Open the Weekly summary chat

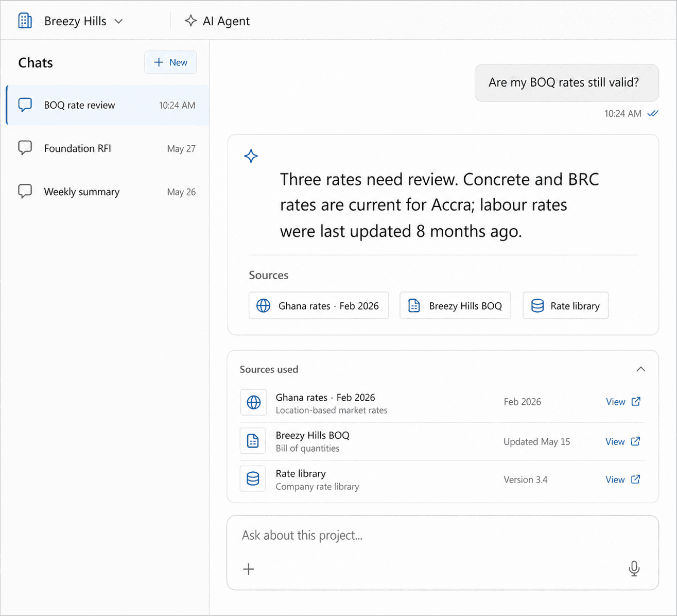coord(108,192)
